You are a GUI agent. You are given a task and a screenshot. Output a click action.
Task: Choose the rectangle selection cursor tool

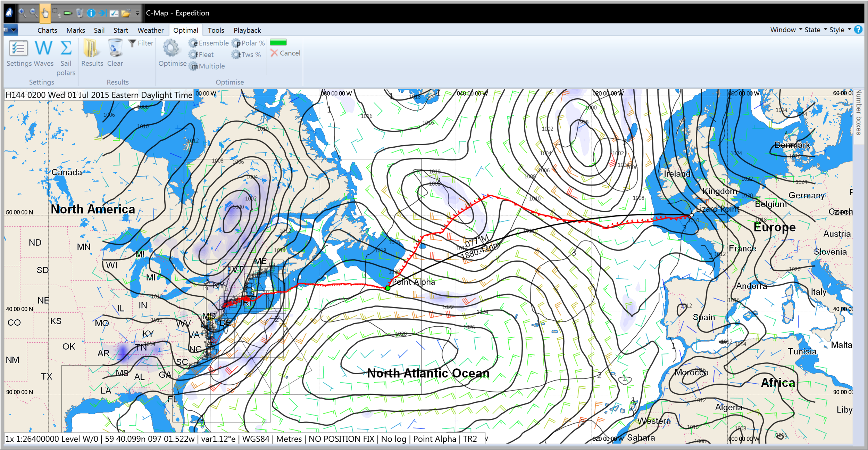pos(57,13)
